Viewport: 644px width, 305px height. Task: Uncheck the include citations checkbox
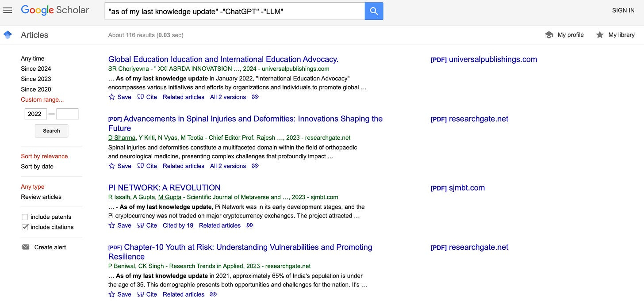[x=25, y=227]
